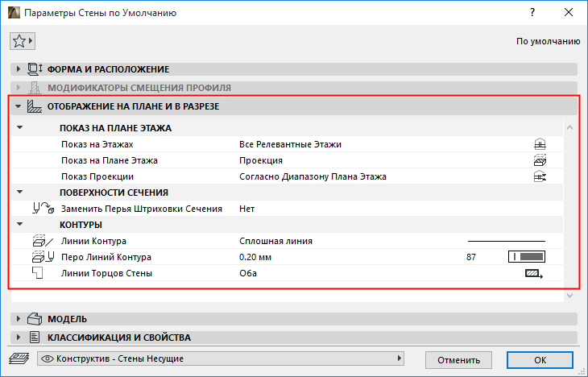
Task: Collapse Отображение на Плане и в Разрезе panel
Action: tap(18, 106)
